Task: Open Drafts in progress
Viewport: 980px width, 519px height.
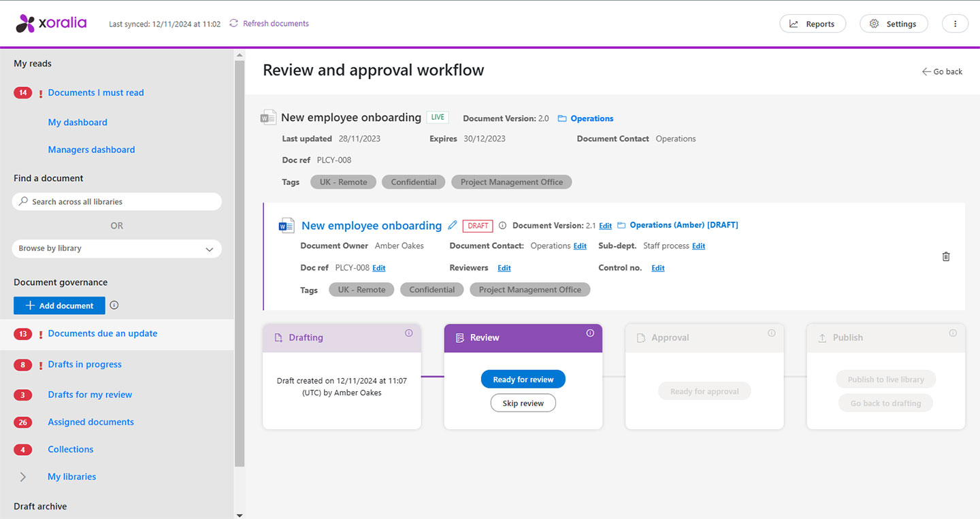Action: coord(85,365)
